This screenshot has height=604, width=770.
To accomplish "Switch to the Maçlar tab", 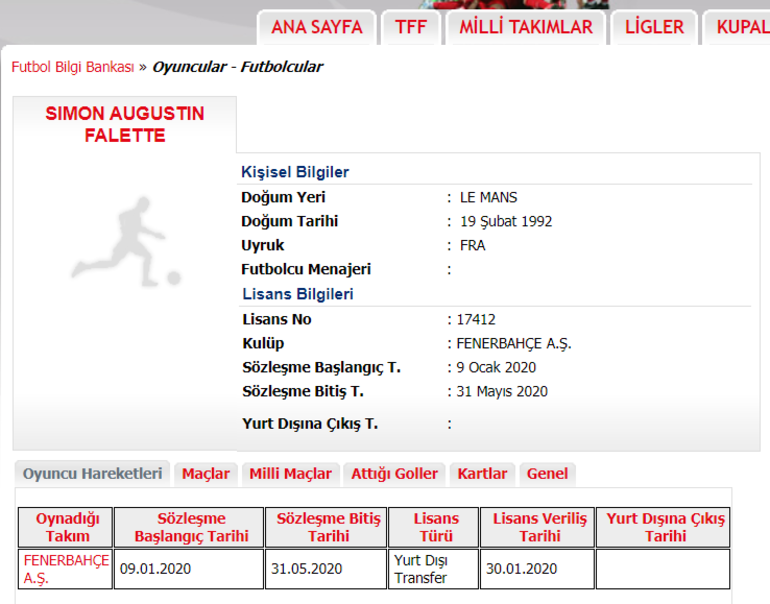I will point(205,474).
